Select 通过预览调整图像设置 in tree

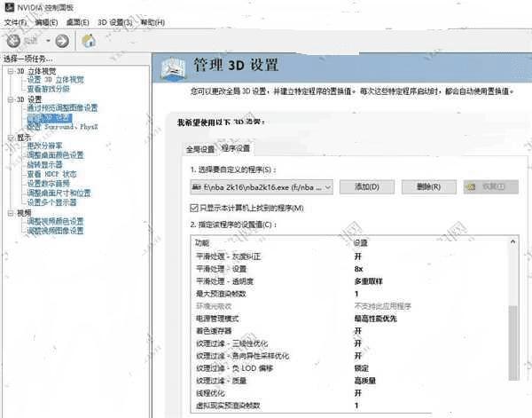[62, 108]
